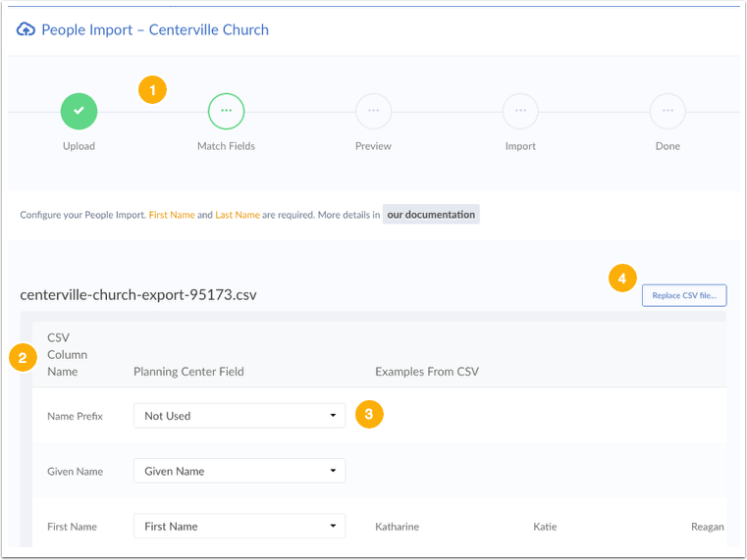The image size is (747, 560).
Task: Click the 'Given Name' row label
Action: click(76, 472)
